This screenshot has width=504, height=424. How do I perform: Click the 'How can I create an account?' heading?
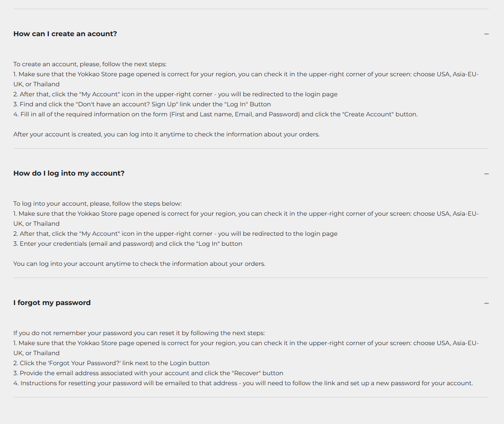65,34
